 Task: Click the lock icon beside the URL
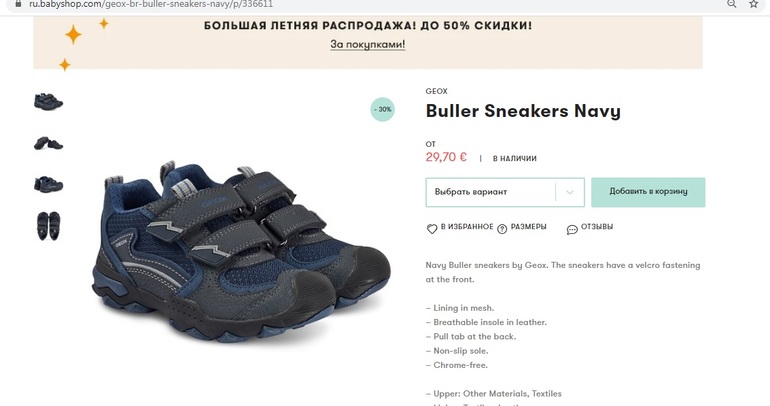(18, 3)
